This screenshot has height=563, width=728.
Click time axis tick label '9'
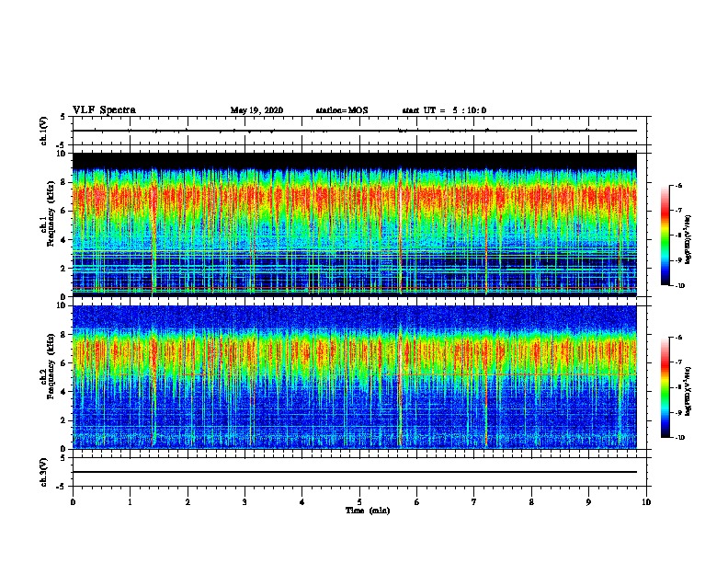(x=588, y=502)
